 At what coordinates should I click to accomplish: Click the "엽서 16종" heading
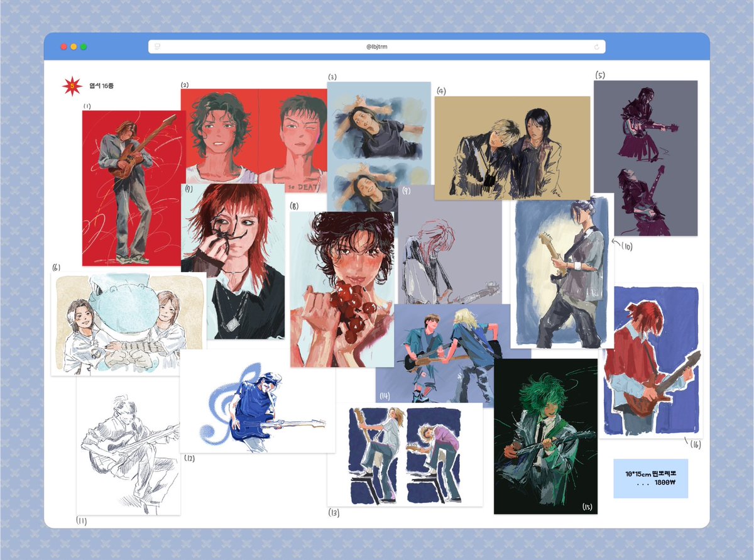[x=101, y=86]
